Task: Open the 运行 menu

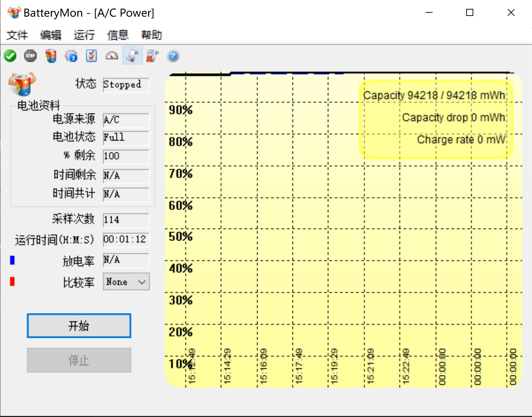Action: [x=84, y=35]
